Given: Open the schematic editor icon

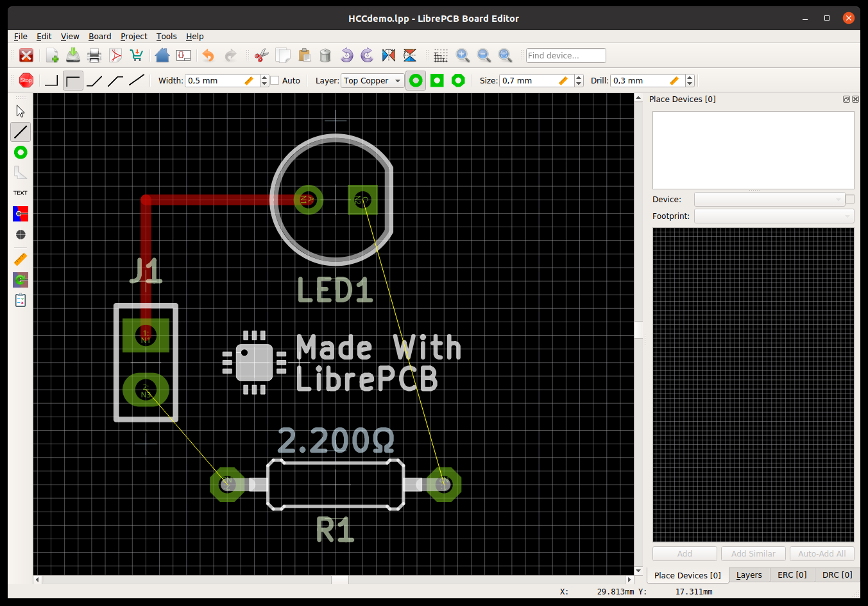Looking at the screenshot, I should coord(183,55).
